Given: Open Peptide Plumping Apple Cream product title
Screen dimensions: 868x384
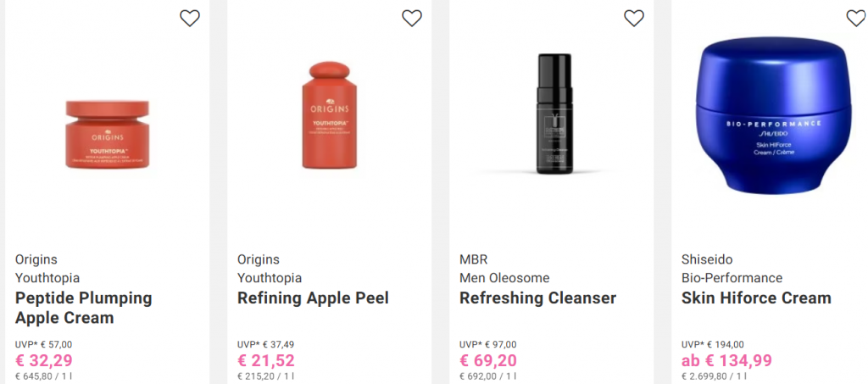Looking at the screenshot, I should [x=84, y=308].
